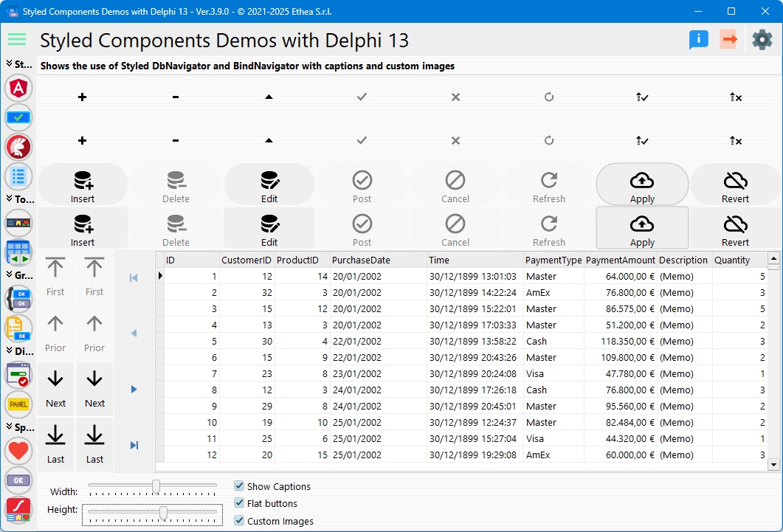Click the red heart icon in the sidebar

18,449
